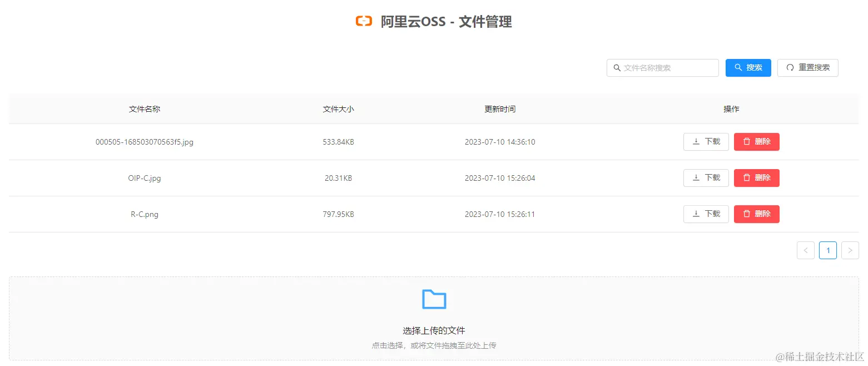This screenshot has width=868, height=366.
Task: Click the blue folder upload icon
Action: (434, 299)
